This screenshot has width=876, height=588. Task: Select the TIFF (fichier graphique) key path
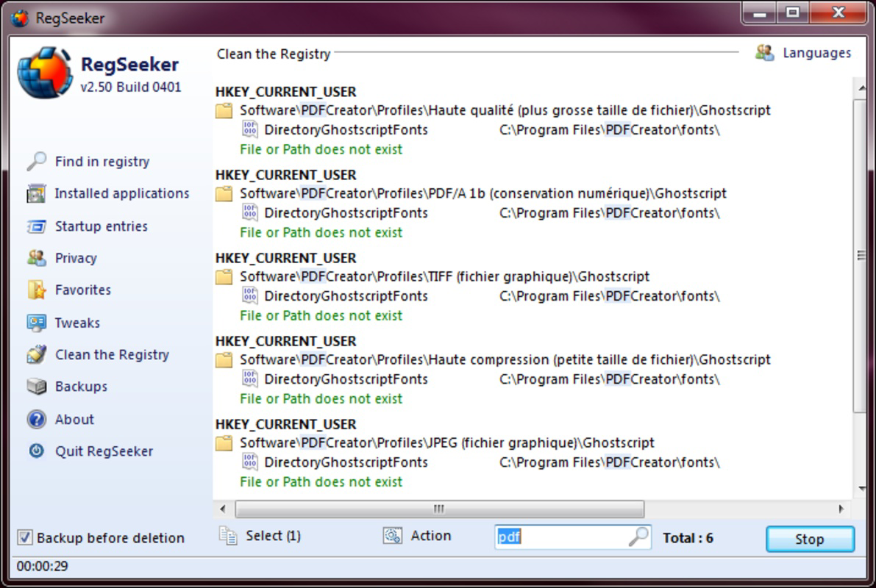[445, 277]
